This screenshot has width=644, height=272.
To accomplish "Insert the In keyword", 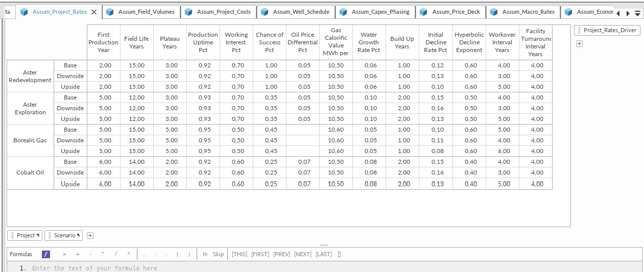I will (x=205, y=254).
